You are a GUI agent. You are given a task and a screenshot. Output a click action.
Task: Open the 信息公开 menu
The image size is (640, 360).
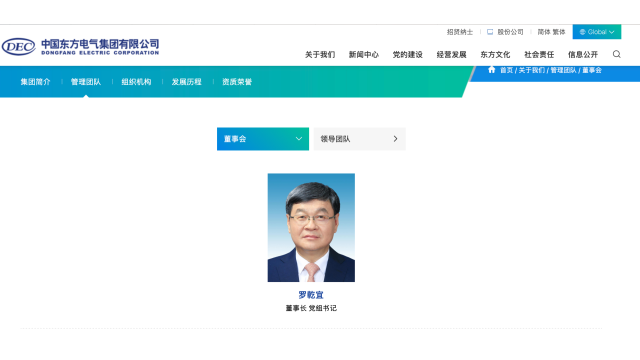tap(583, 55)
